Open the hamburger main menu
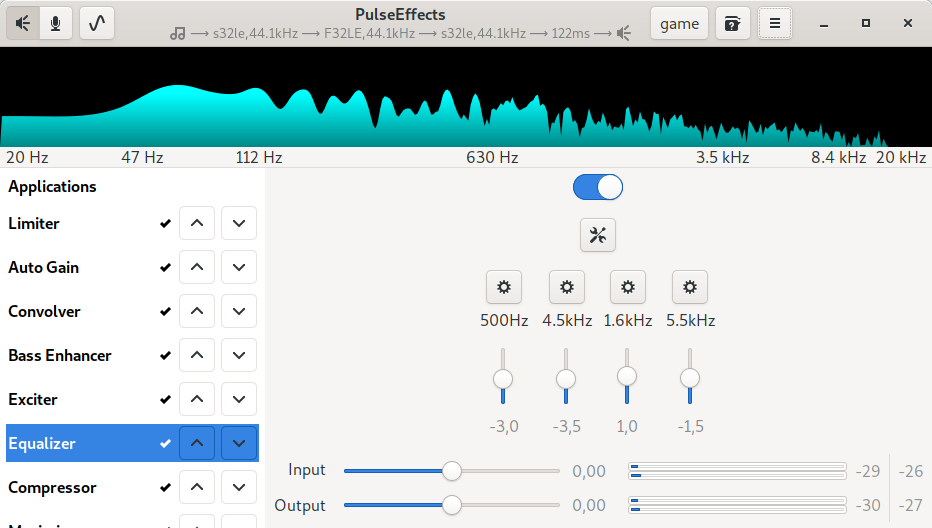932x528 pixels. click(774, 23)
